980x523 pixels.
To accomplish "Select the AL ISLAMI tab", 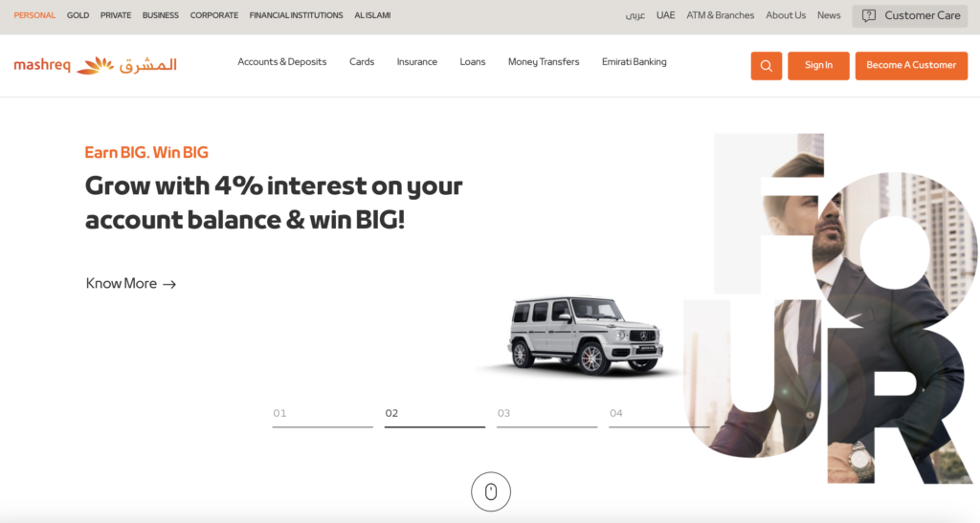I will pyautogui.click(x=372, y=15).
